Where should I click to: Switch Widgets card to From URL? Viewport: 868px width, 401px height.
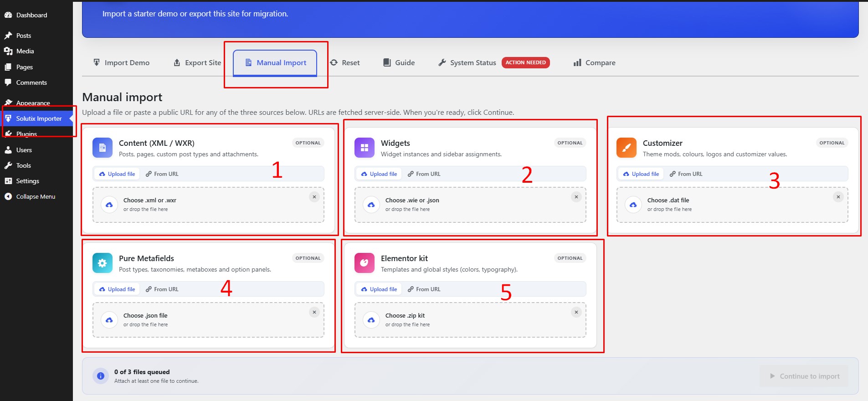[x=424, y=174]
